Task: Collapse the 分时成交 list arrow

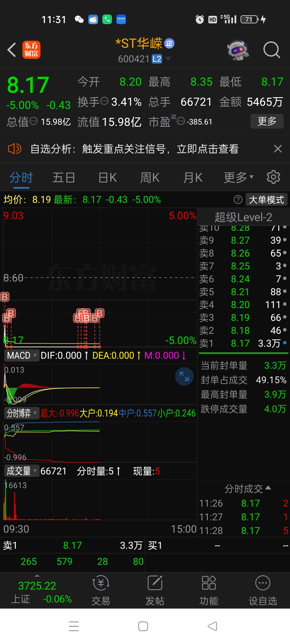Action: click(268, 488)
